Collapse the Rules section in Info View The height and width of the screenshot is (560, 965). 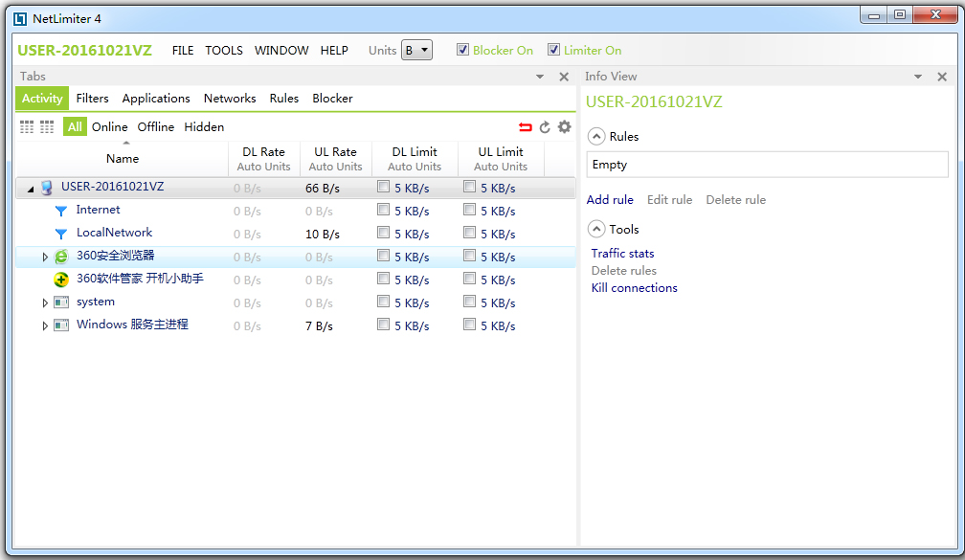(596, 137)
